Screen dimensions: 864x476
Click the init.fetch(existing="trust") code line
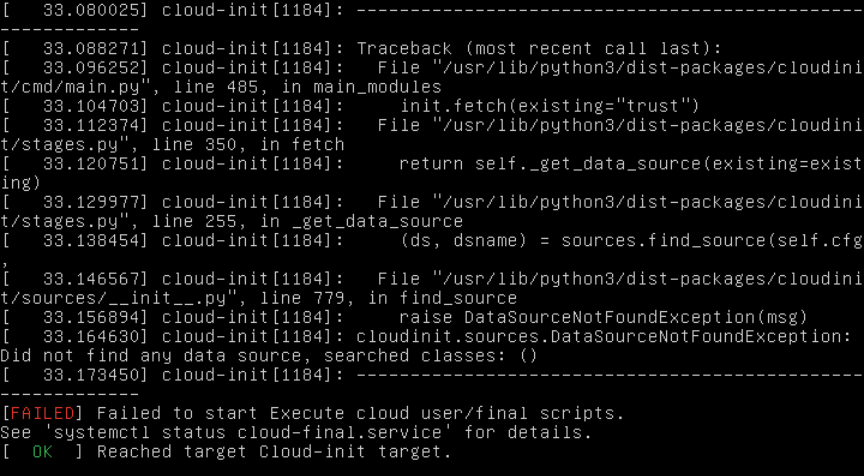tap(550, 106)
